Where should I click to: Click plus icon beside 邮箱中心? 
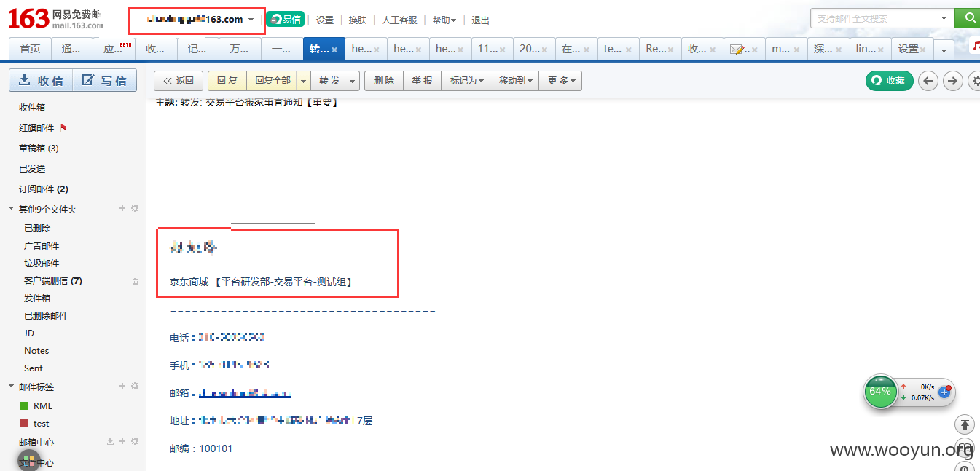tap(122, 441)
